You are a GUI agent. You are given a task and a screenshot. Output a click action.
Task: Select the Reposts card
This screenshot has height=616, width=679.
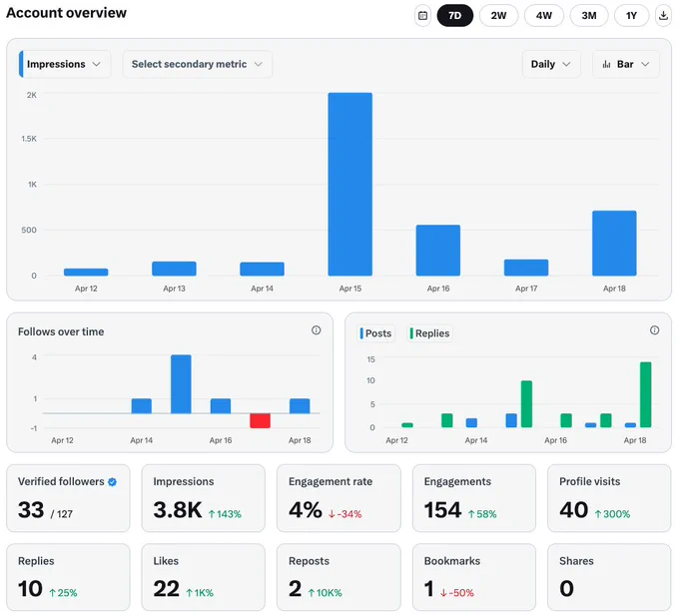[339, 577]
